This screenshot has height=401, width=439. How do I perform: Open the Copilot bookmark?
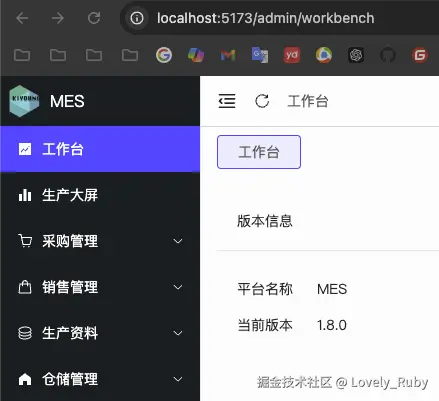coord(196,55)
